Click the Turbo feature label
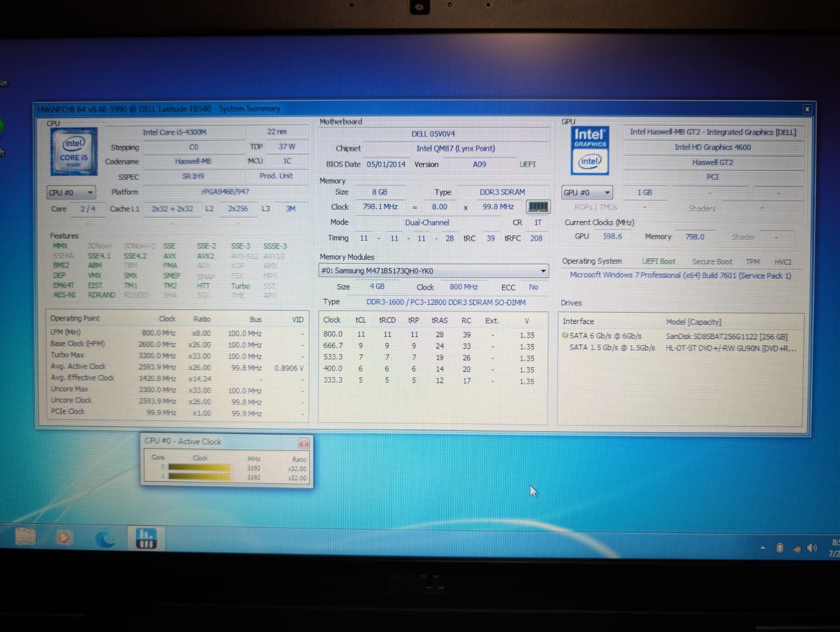The width and height of the screenshot is (840, 632). pos(240,286)
